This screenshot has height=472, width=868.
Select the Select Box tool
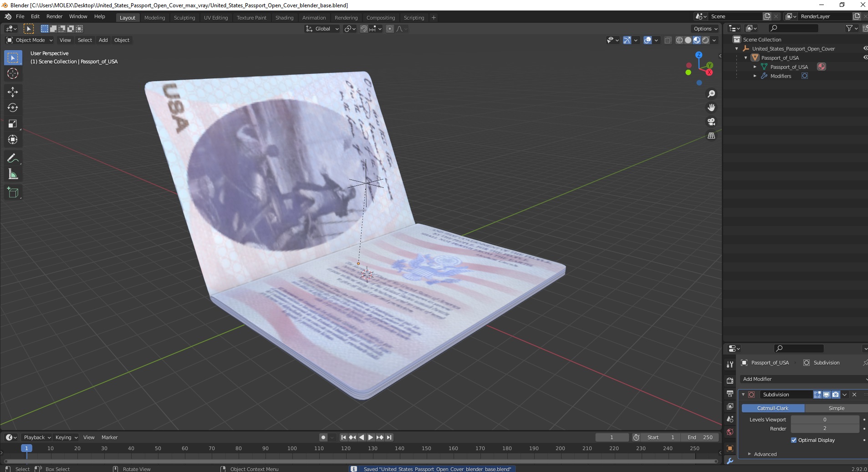coord(13,58)
